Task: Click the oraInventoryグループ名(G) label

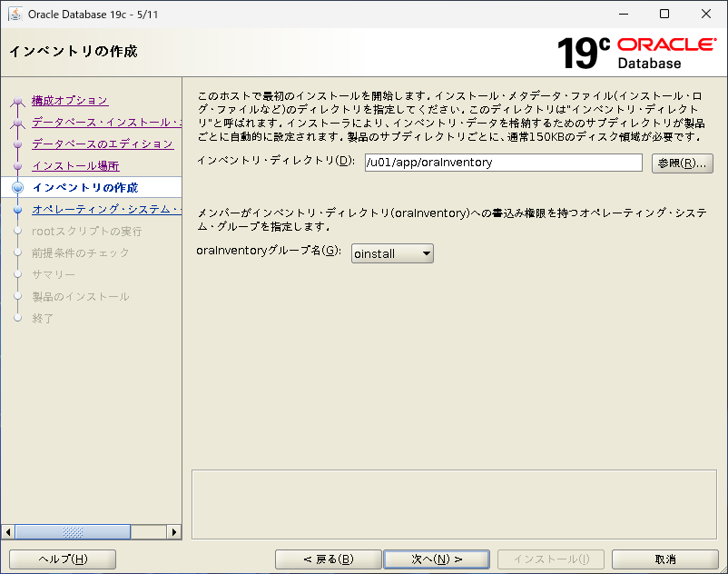Action: 269,251
